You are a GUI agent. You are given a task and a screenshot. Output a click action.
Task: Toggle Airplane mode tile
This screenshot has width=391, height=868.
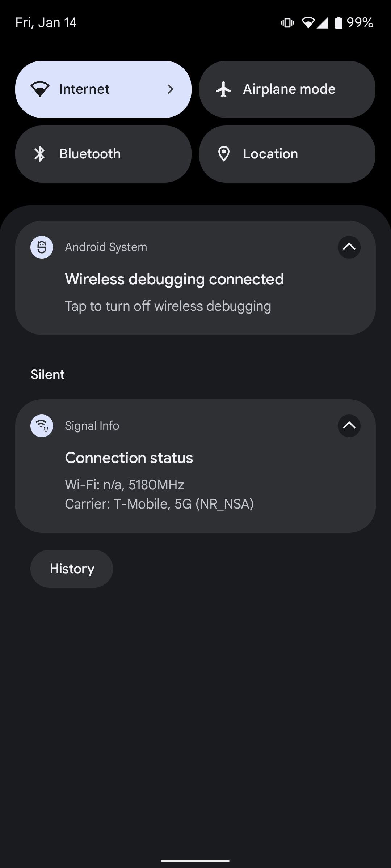287,89
